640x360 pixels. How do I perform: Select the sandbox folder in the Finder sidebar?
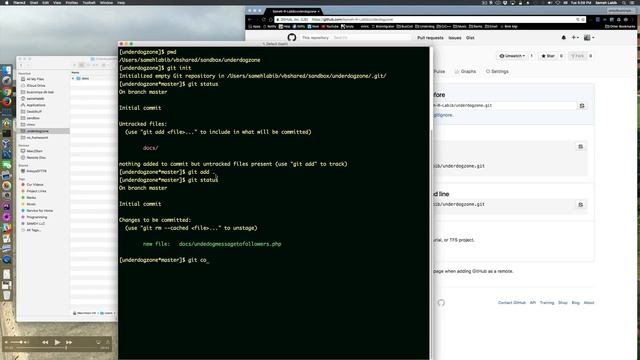click(x=33, y=118)
